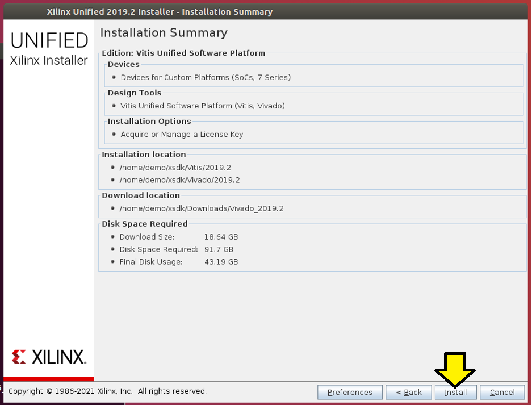Open the Preferences dialog
532x405 pixels.
[350, 392]
